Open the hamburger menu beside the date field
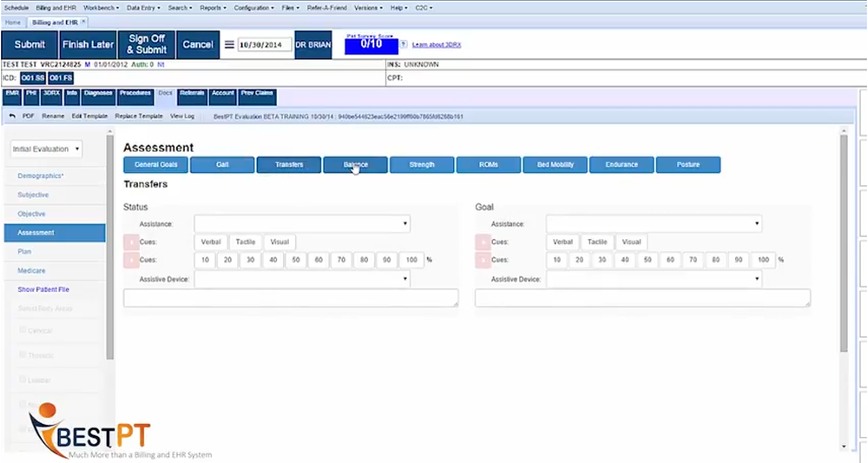 [229, 44]
